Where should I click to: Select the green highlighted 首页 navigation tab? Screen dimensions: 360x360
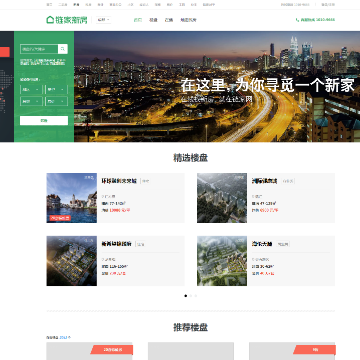(138, 20)
